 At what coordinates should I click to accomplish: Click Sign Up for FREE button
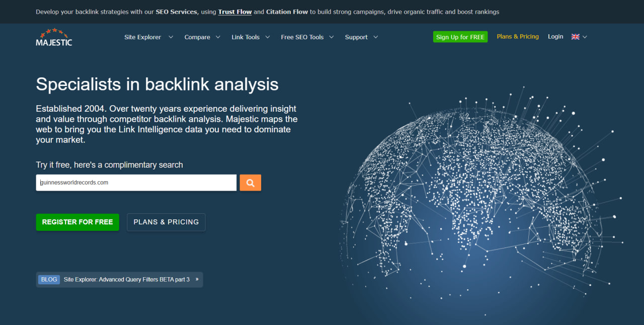(460, 37)
